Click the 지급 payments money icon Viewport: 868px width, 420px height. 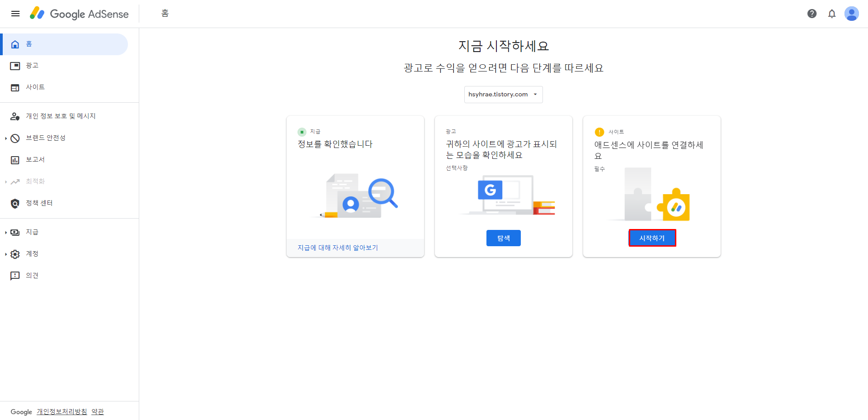pyautogui.click(x=15, y=233)
